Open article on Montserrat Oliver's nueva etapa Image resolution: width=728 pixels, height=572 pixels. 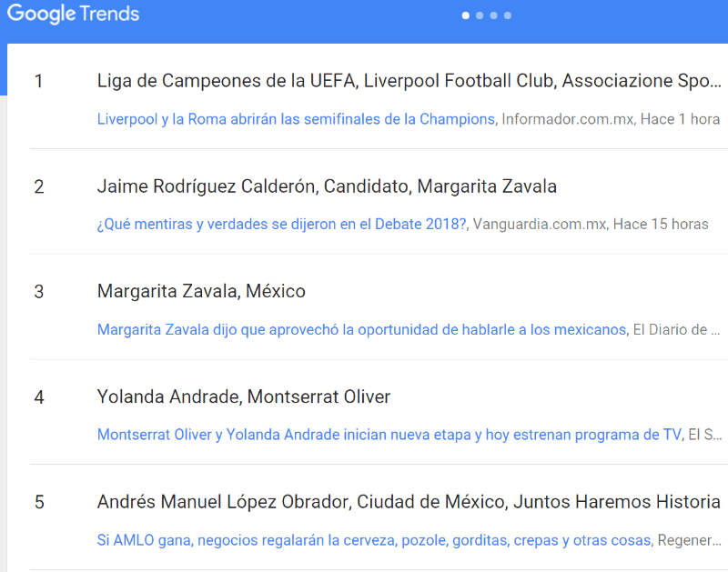(x=389, y=435)
